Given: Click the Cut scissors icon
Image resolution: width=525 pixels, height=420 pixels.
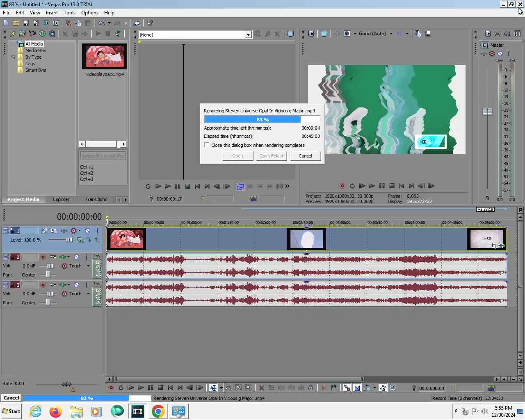Looking at the screenshot, I should (x=68, y=23).
